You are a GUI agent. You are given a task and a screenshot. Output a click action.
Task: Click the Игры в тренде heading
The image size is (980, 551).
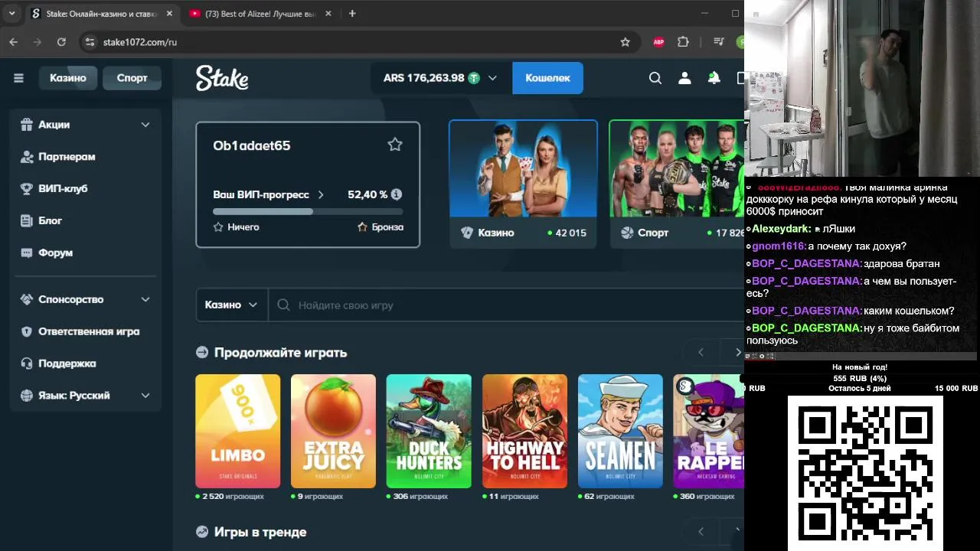(x=260, y=532)
